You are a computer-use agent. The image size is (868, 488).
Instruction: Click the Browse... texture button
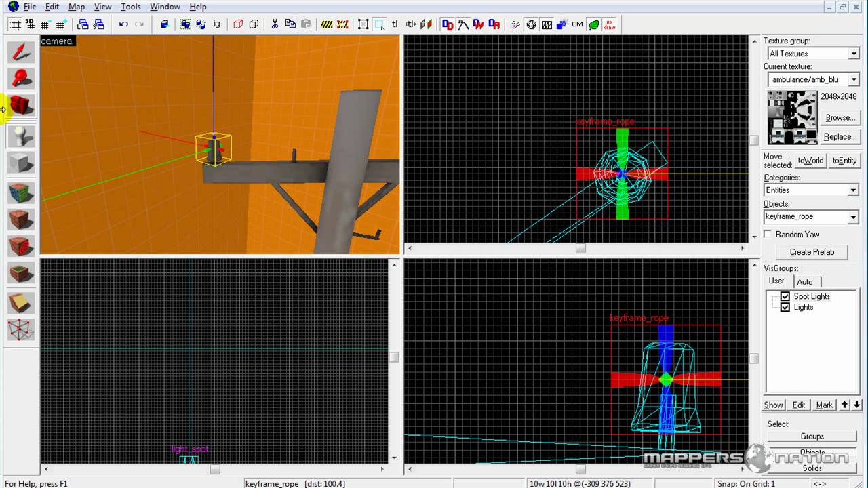[x=840, y=117]
